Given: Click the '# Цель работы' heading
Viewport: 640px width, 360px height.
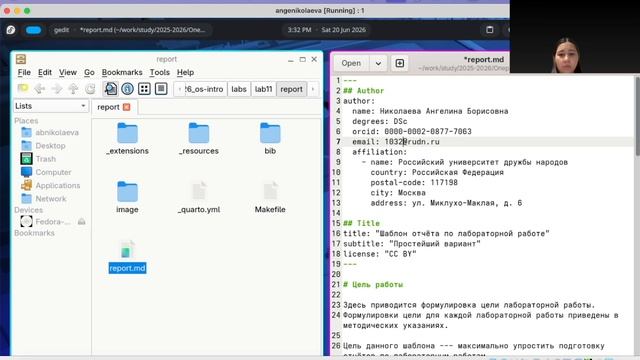Looking at the screenshot, I should (373, 284).
